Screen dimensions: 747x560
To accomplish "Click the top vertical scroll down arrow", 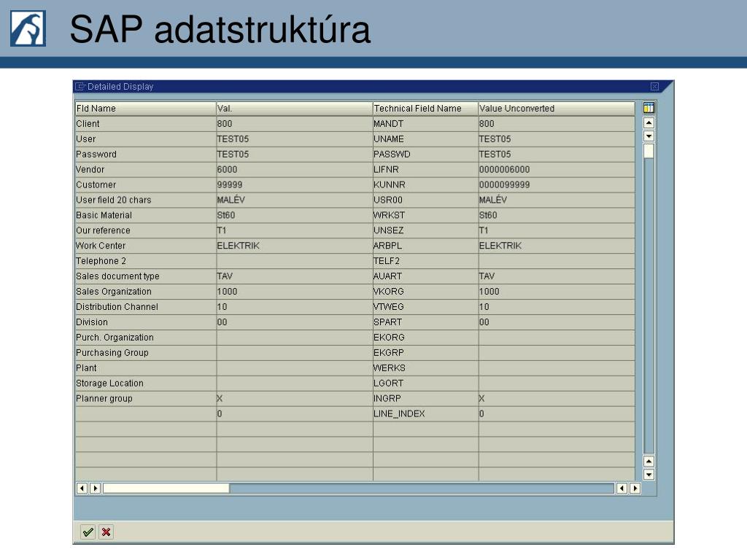I will point(649,136).
